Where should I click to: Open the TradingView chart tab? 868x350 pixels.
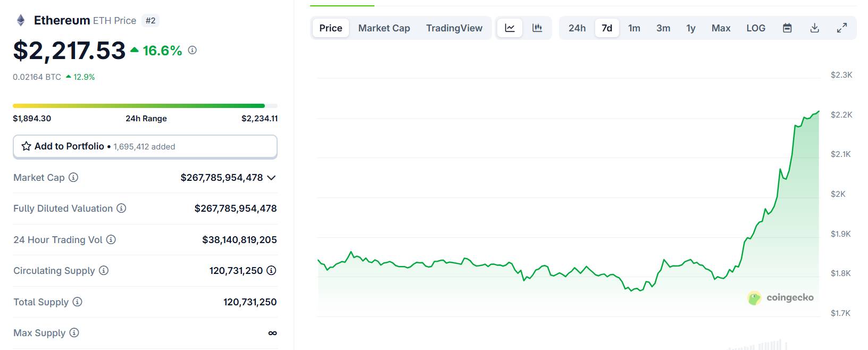click(x=454, y=28)
